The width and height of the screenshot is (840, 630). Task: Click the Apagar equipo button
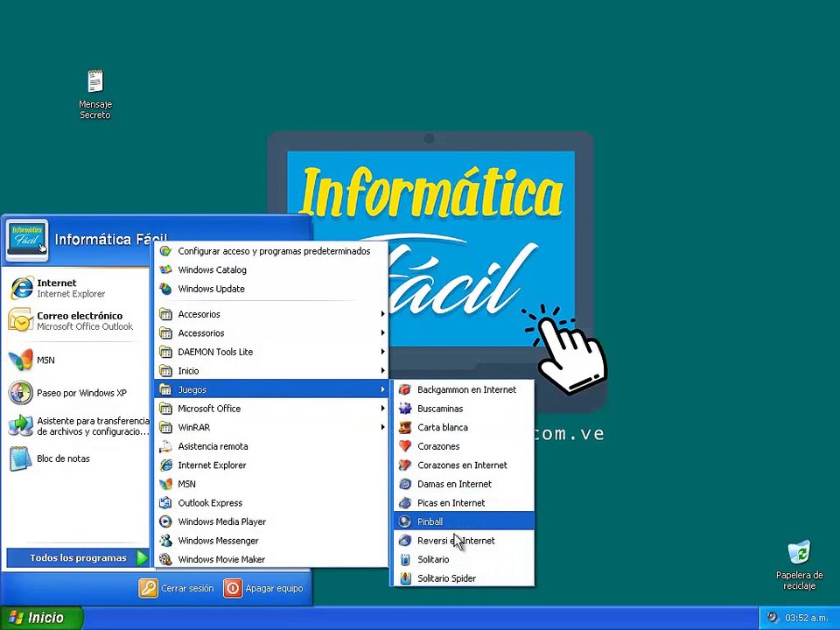click(x=263, y=588)
